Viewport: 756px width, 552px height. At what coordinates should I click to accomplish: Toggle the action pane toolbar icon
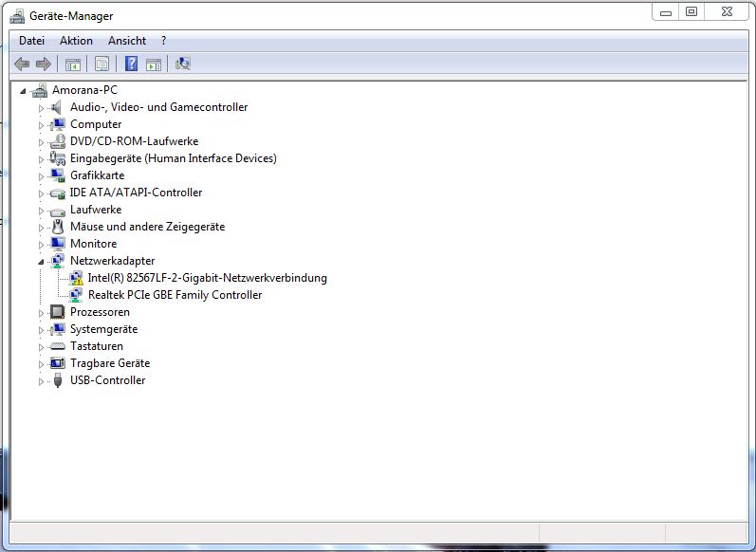pyautogui.click(x=154, y=64)
